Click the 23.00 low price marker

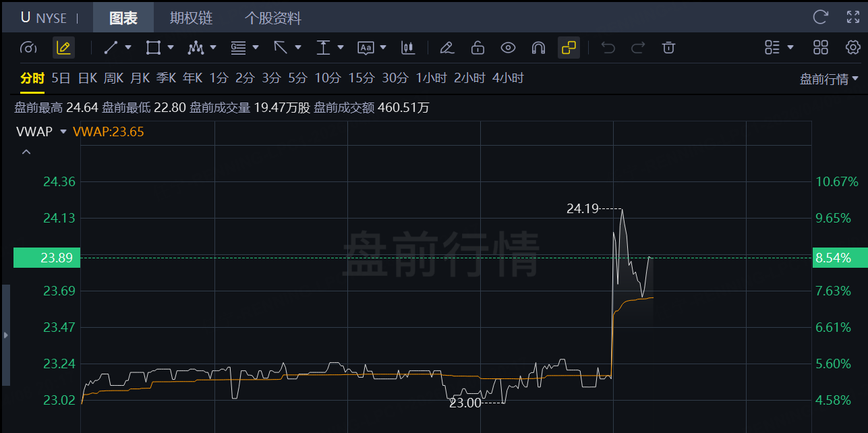[465, 403]
